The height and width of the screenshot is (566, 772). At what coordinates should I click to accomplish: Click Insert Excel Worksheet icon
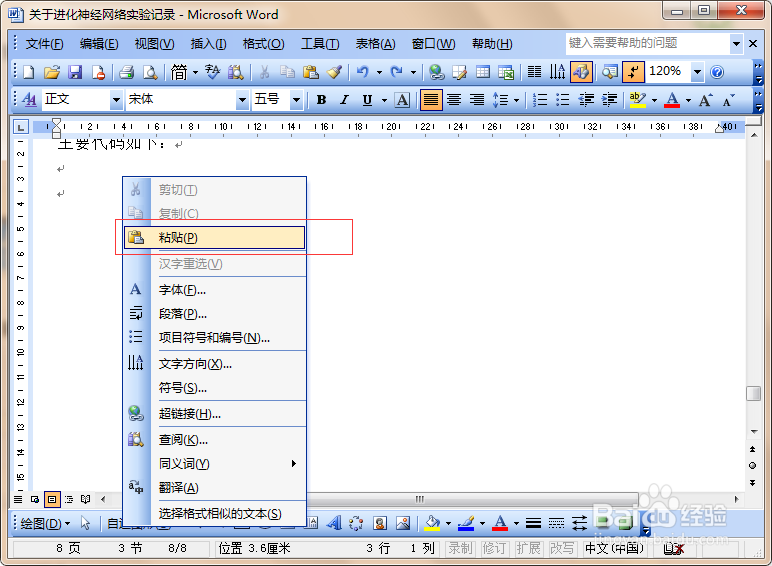click(506, 72)
